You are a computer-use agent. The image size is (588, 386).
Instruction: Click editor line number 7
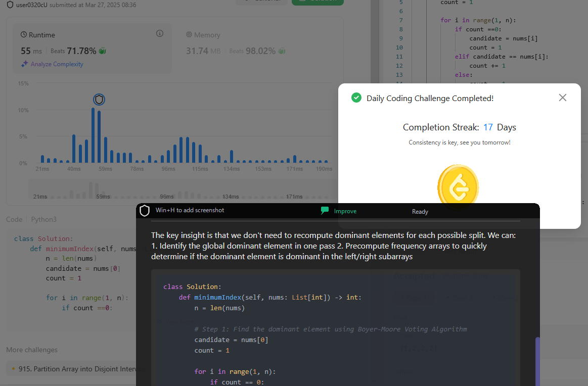[401, 20]
